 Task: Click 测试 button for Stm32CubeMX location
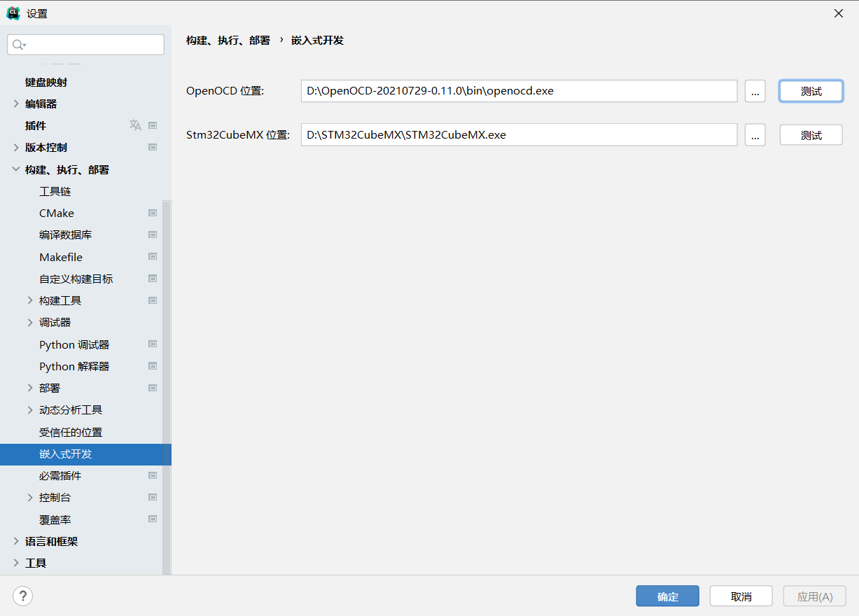tap(811, 135)
